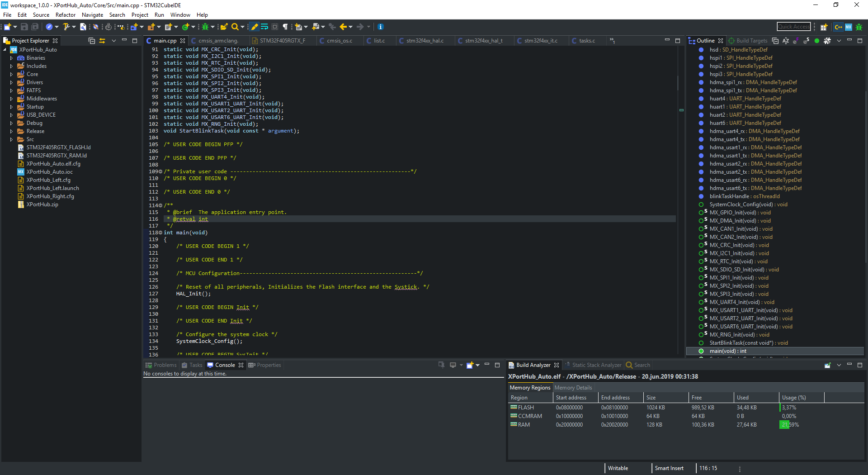Image resolution: width=868 pixels, height=475 pixels.
Task: Click into the Quick Access field
Action: pos(794,27)
